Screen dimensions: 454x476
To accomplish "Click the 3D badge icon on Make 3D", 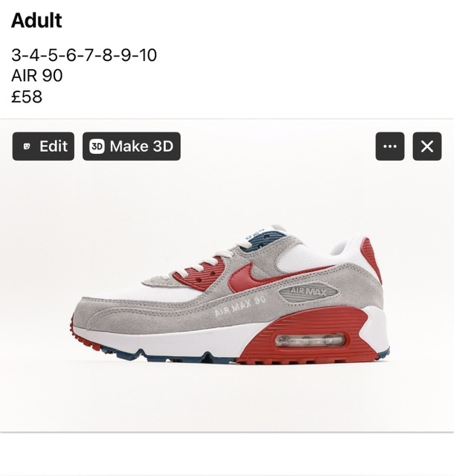I will pyautogui.click(x=97, y=147).
